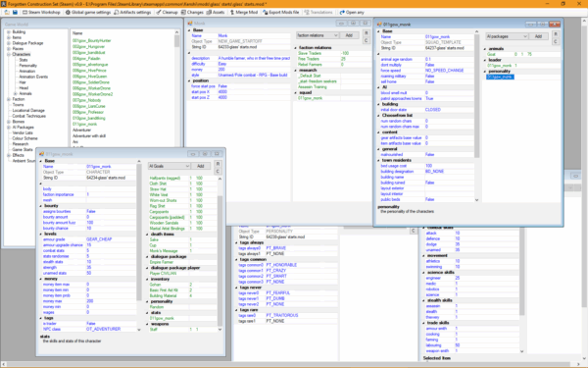Open Steam Workshop from the toolbar
Image resolution: width=588 pixels, height=368 pixels.
click(x=41, y=13)
